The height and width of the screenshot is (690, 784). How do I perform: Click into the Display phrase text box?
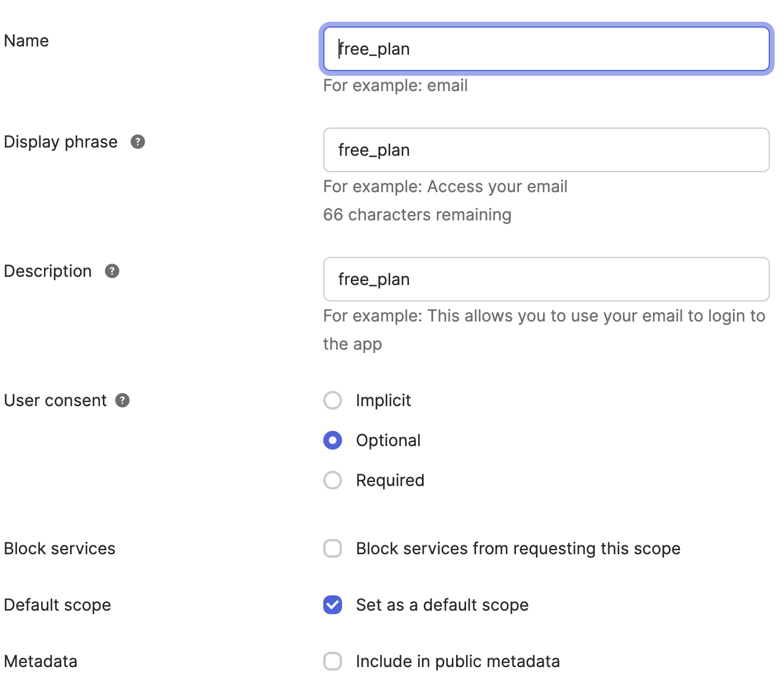tap(547, 150)
